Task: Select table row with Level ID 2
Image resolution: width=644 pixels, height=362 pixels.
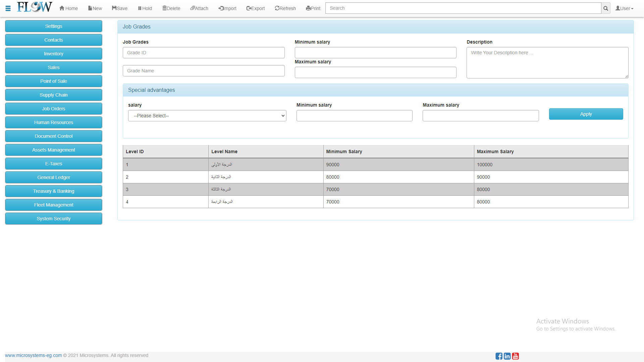Action: click(x=376, y=177)
